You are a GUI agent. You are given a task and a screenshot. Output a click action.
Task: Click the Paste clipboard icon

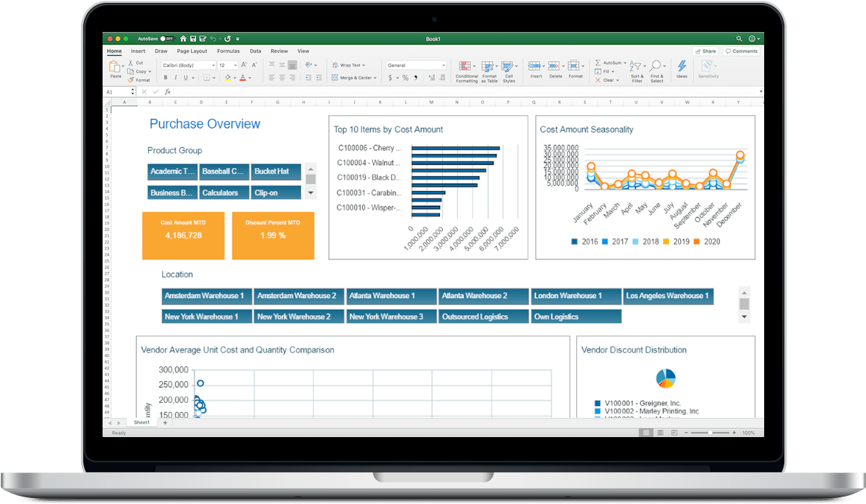click(116, 69)
